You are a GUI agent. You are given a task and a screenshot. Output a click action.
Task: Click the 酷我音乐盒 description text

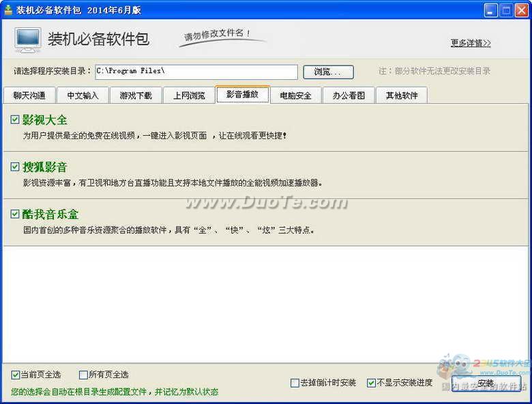(x=168, y=230)
